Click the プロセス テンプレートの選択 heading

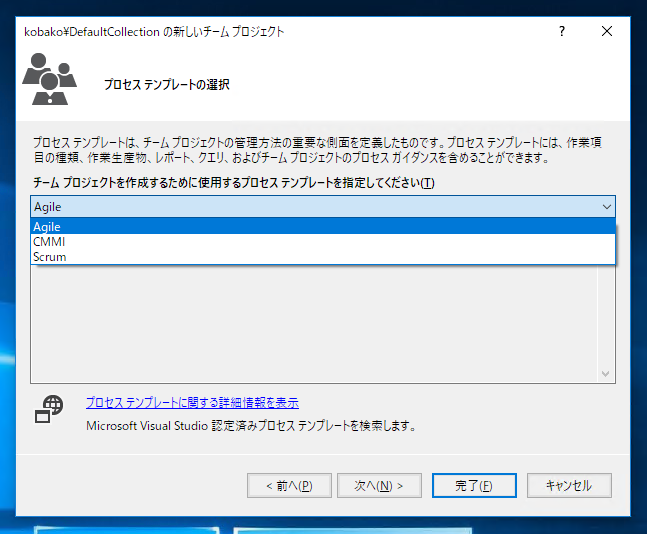(x=167, y=85)
